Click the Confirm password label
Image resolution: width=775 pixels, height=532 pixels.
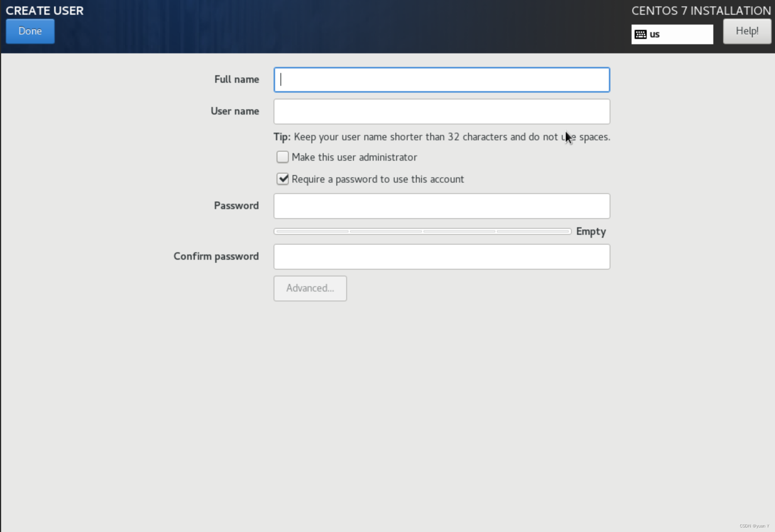click(x=216, y=256)
